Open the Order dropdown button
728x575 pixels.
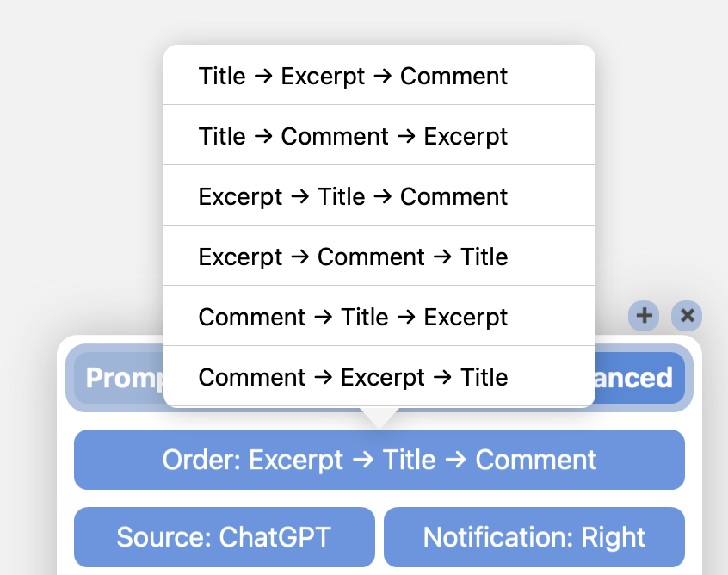(x=379, y=460)
